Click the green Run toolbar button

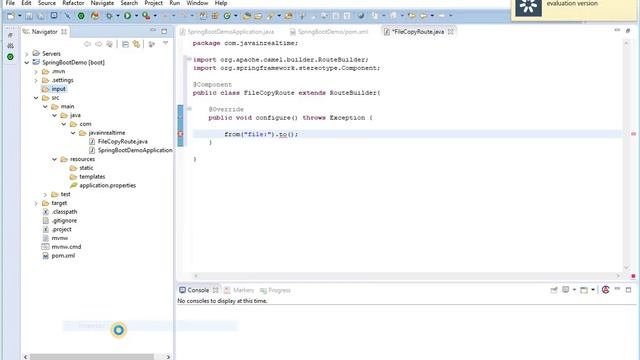coord(128,16)
